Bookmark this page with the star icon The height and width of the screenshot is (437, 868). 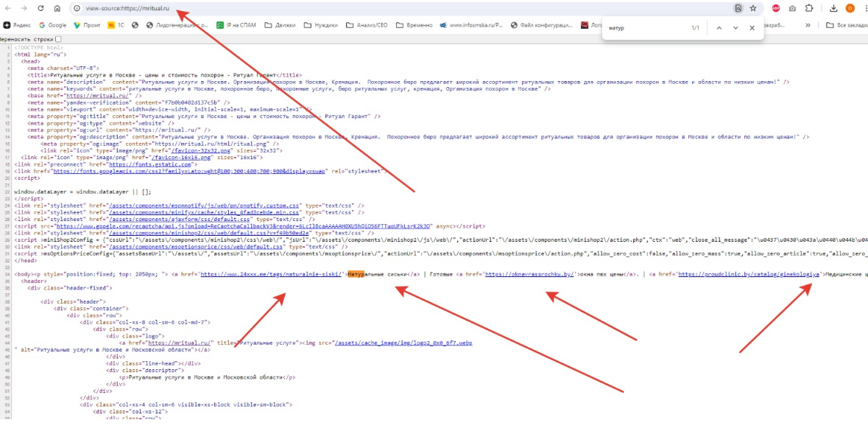753,8
